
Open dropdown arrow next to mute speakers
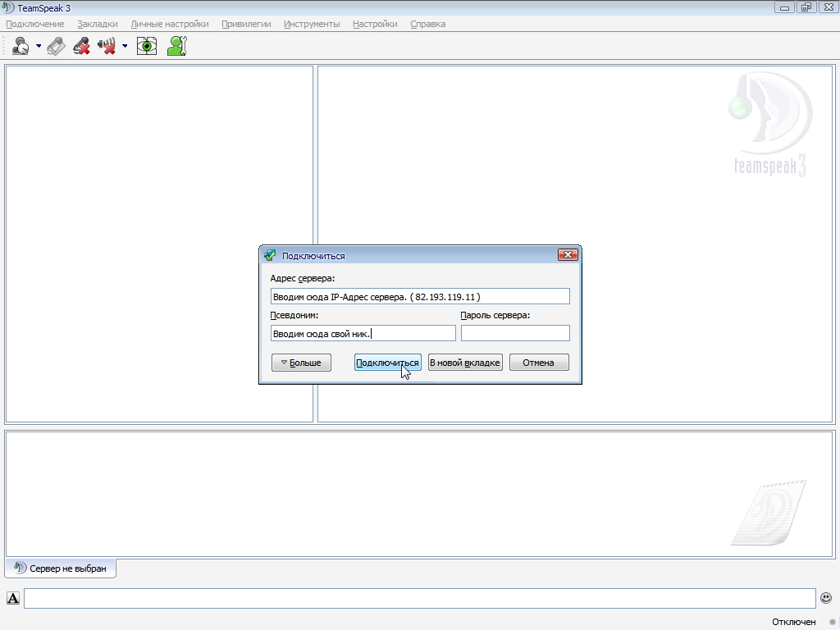tap(125, 46)
